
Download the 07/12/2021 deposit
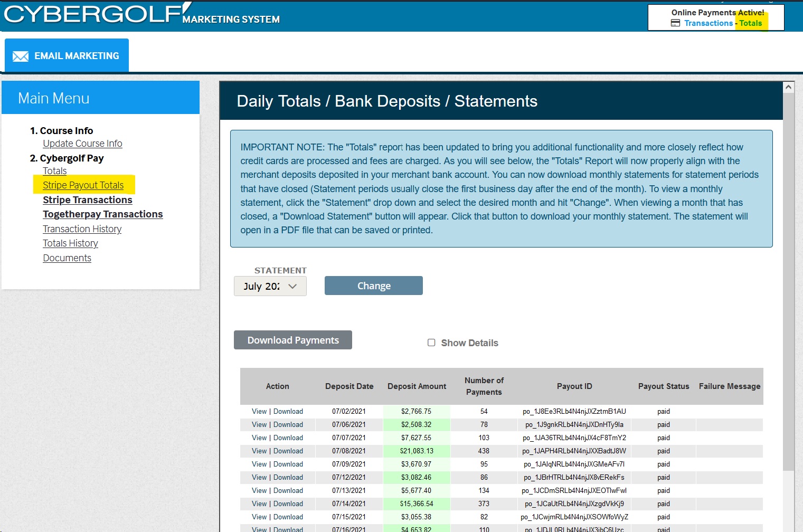pos(288,477)
